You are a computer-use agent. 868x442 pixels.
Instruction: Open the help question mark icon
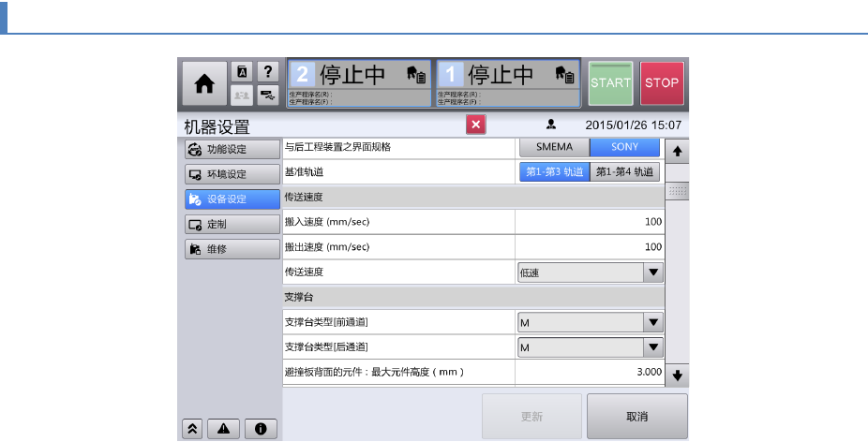coord(268,72)
